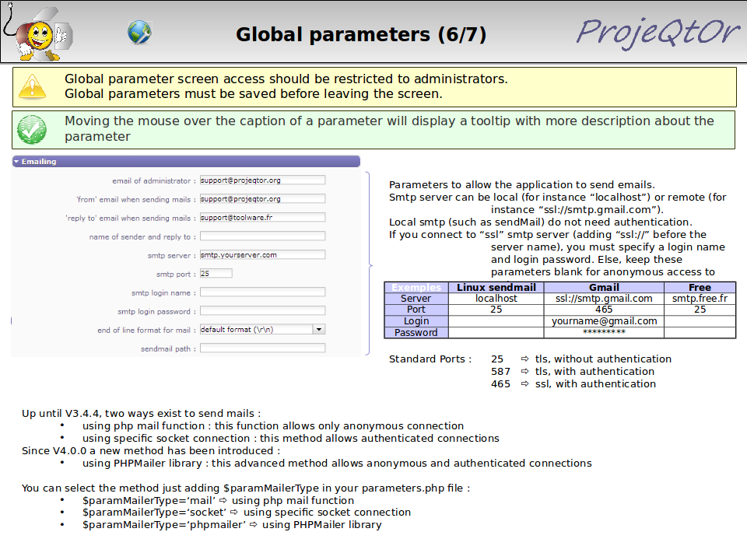Collapse the Emailing section arrow

click(x=16, y=162)
